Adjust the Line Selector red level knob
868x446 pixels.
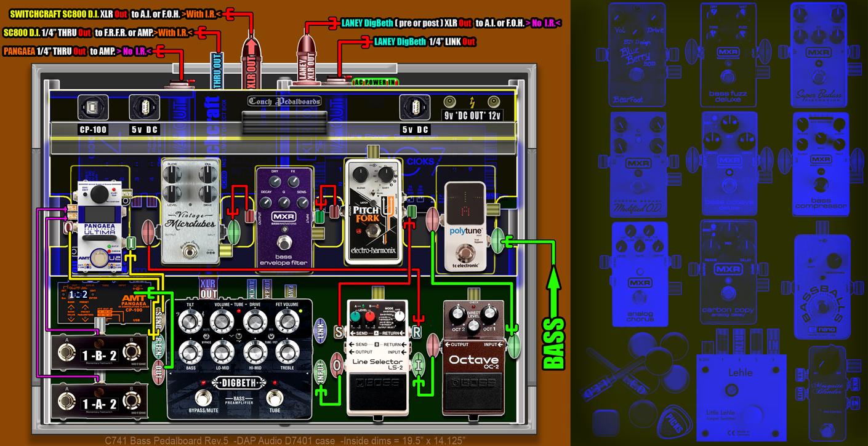tap(370, 317)
